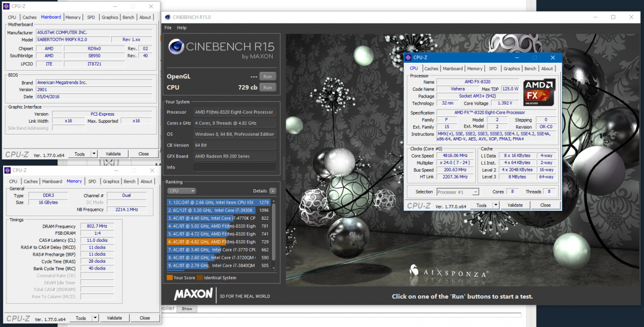
Task: Click Close button in CPU-Z window over Cinebench
Action: [x=545, y=205]
